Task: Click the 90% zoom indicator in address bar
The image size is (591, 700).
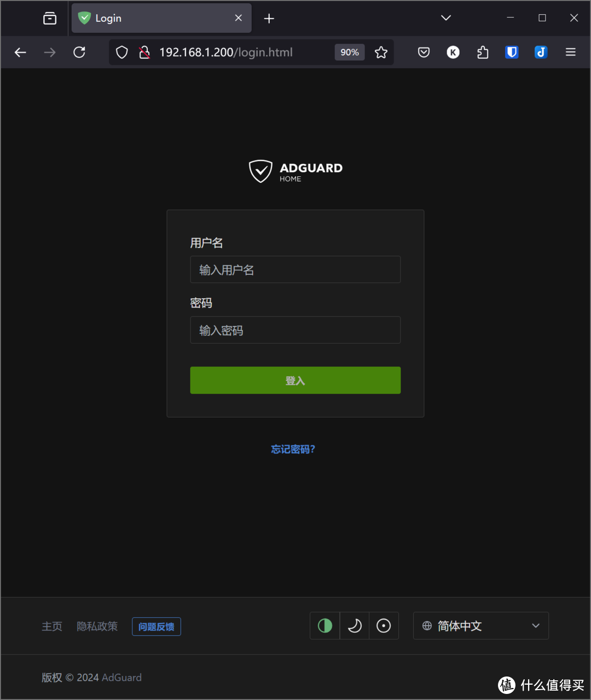Action: coord(349,52)
